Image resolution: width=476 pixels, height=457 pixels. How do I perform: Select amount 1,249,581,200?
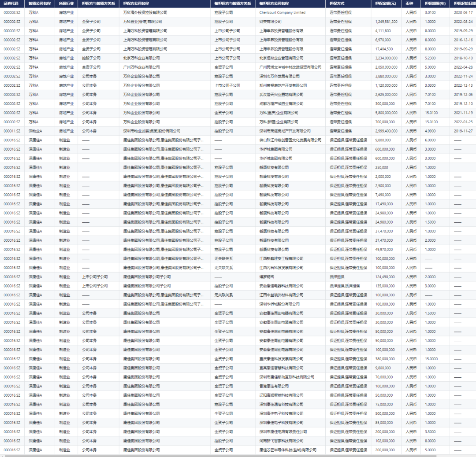click(386, 22)
